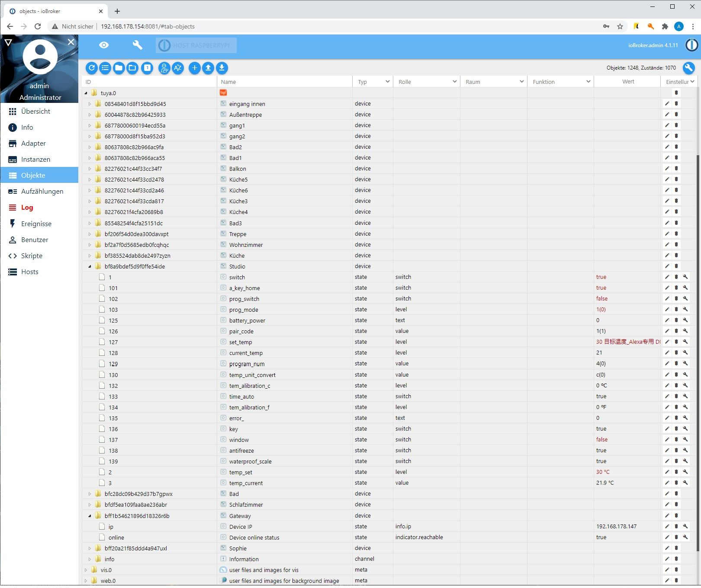This screenshot has width=701, height=588.
Task: Delete the eingang innen device
Action: 676,104
